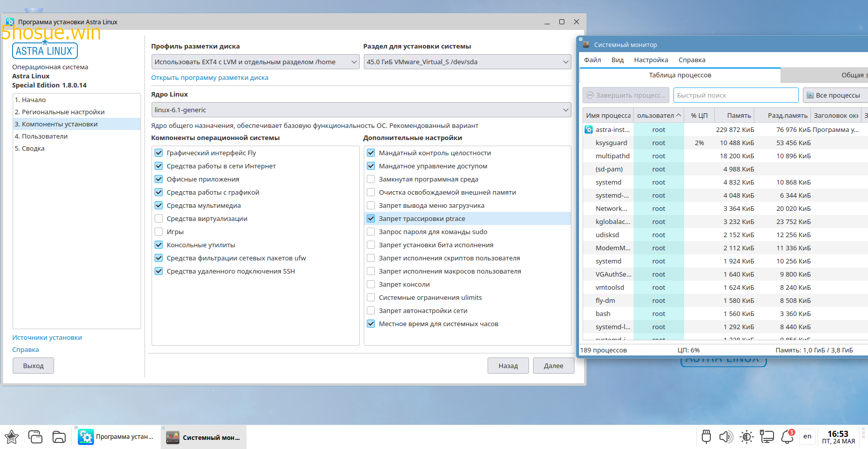Image resolution: width=868 pixels, height=449 pixels.
Task: Select the ksysguard process row
Action: tap(726, 143)
